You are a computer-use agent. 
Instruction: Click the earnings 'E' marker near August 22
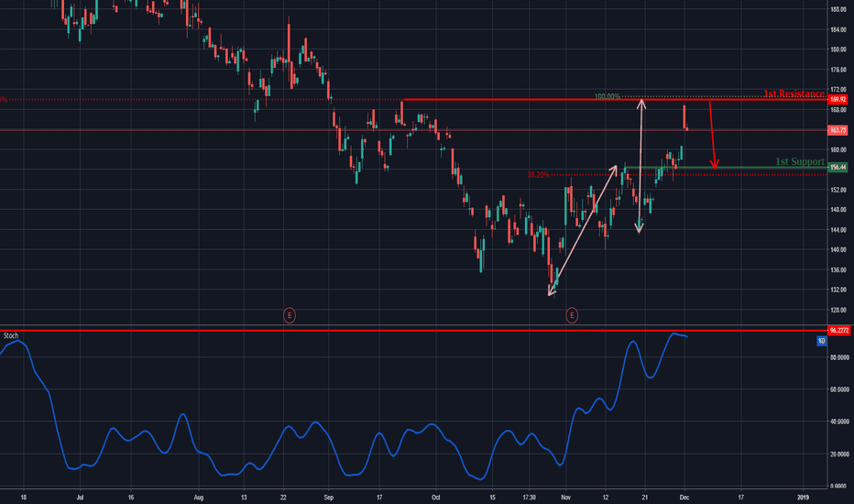(x=290, y=315)
